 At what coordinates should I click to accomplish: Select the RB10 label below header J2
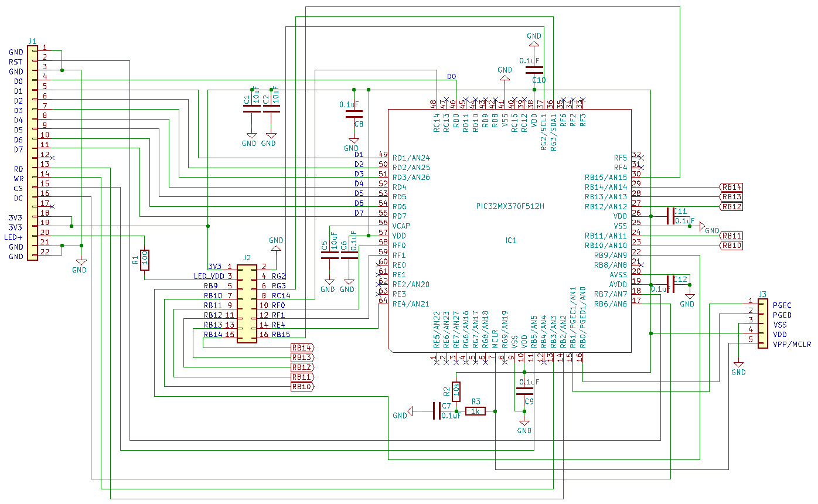coord(302,387)
